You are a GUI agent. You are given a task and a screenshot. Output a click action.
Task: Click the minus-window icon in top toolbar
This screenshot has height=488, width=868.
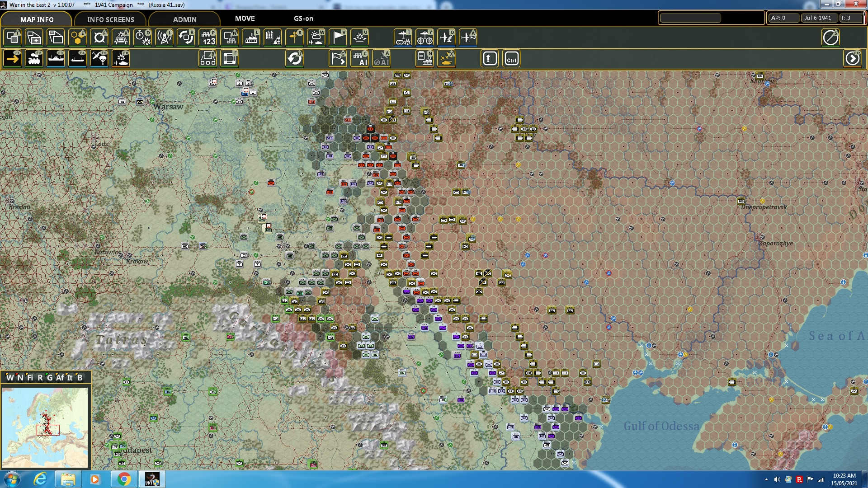click(56, 38)
